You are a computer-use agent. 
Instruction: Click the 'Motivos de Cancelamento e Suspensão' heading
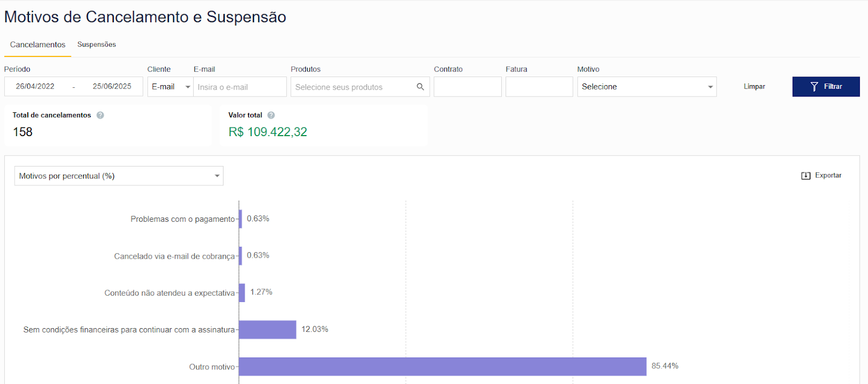point(145,17)
